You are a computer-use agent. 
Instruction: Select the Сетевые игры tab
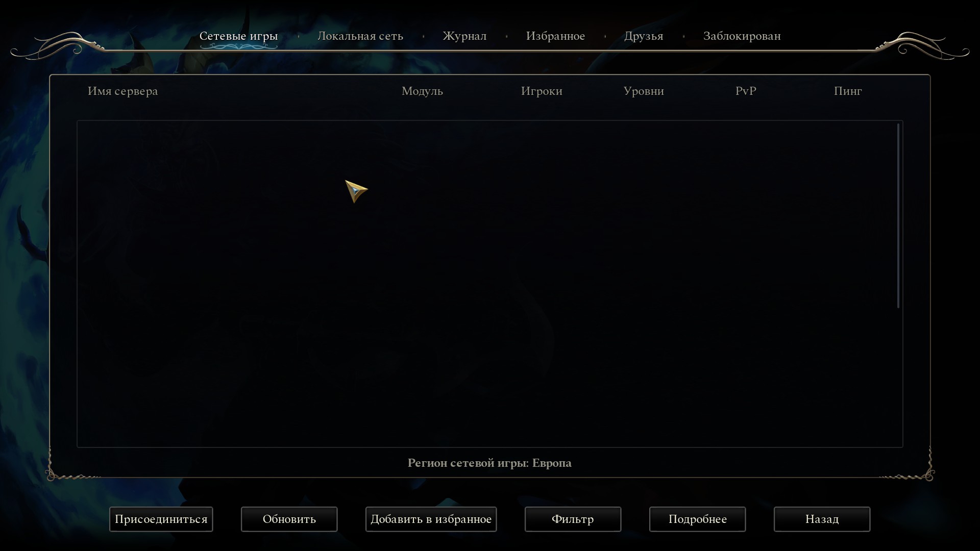(x=238, y=36)
